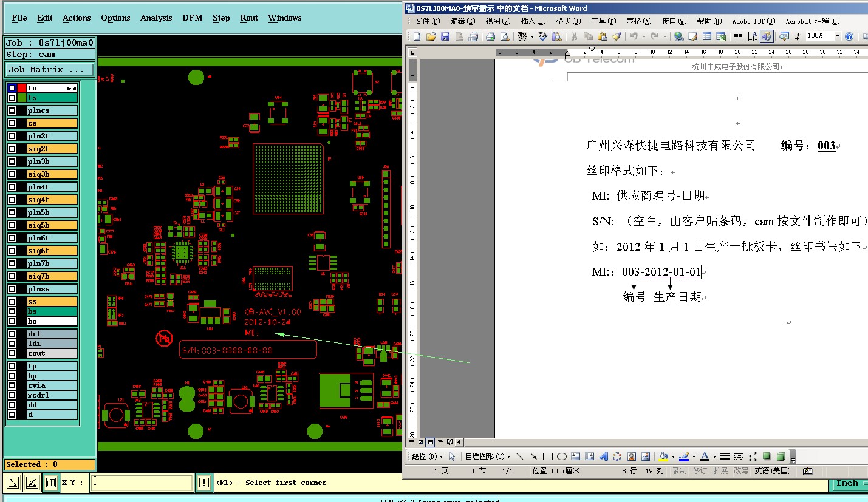The image size is (868, 502).
Task: Open Word Help question mark icon
Action: [x=849, y=36]
